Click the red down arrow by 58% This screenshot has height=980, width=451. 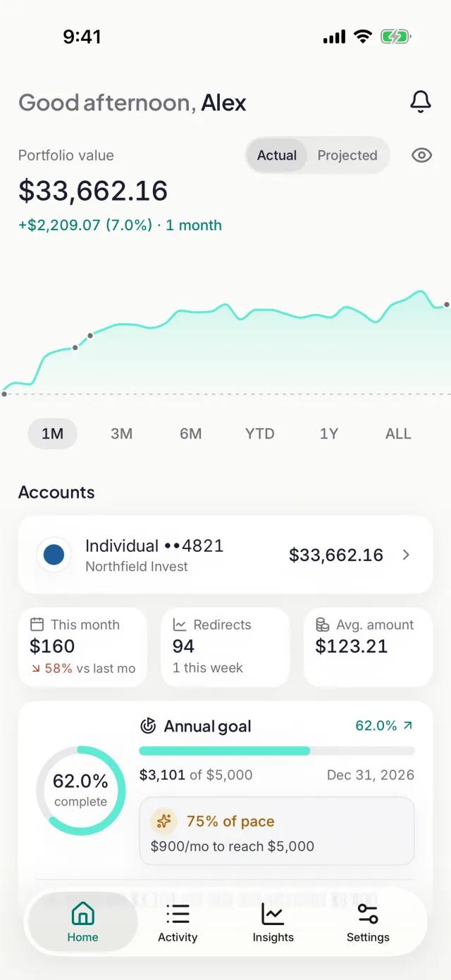tap(35, 669)
